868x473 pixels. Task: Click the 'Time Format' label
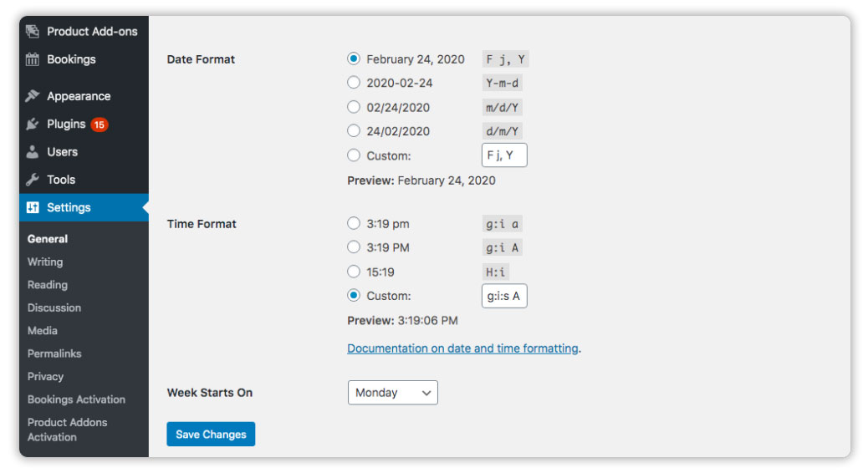coord(202,223)
